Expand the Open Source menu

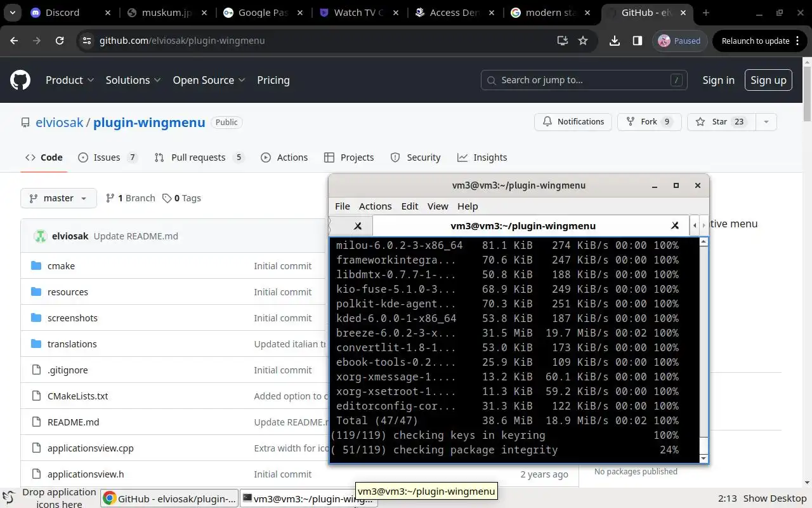pyautogui.click(x=209, y=80)
